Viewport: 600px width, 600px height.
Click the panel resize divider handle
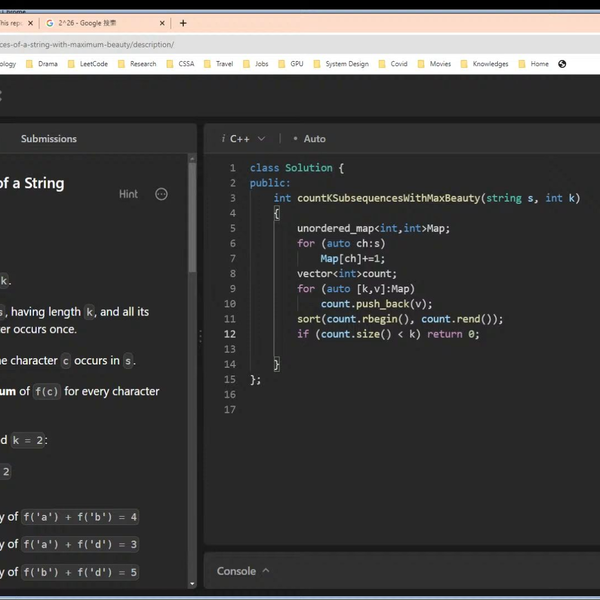point(199,337)
